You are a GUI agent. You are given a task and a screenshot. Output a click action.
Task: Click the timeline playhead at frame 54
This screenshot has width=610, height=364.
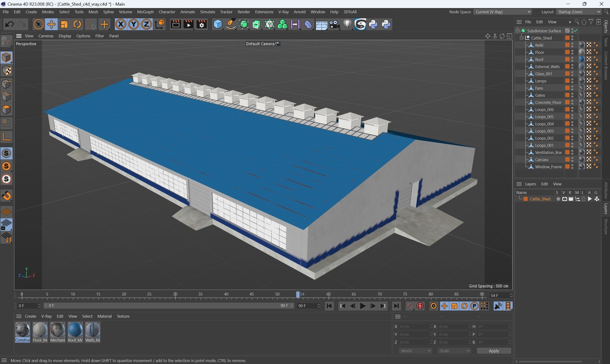[298, 295]
